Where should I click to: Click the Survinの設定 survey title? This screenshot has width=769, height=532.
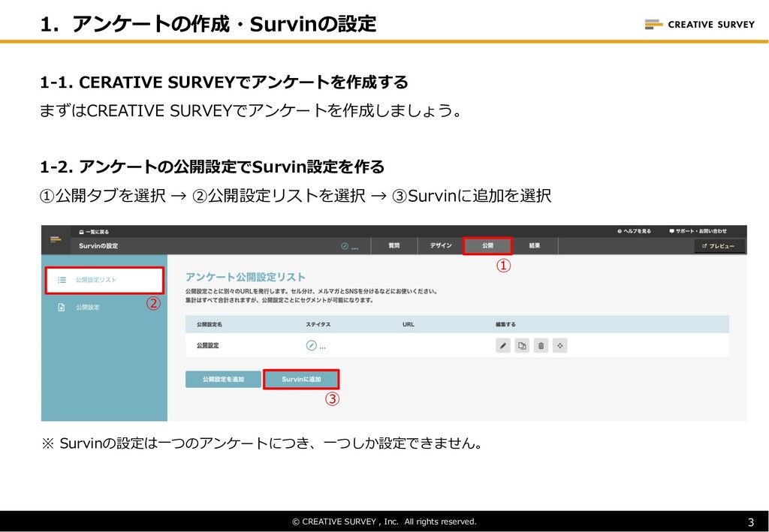98,246
